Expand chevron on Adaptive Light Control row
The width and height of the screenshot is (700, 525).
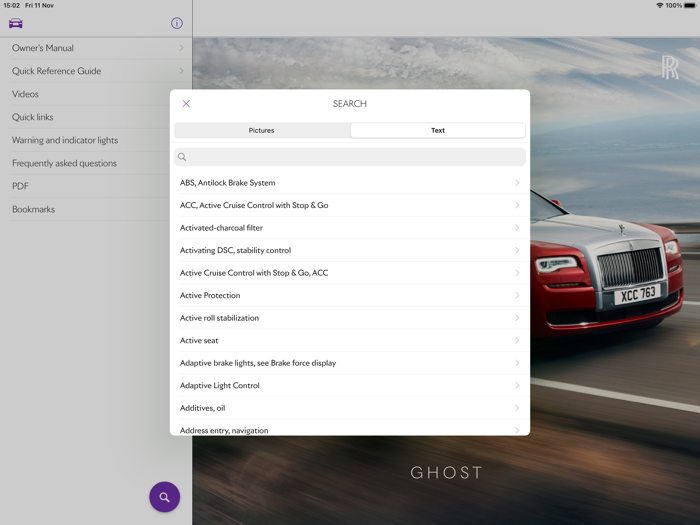517,386
